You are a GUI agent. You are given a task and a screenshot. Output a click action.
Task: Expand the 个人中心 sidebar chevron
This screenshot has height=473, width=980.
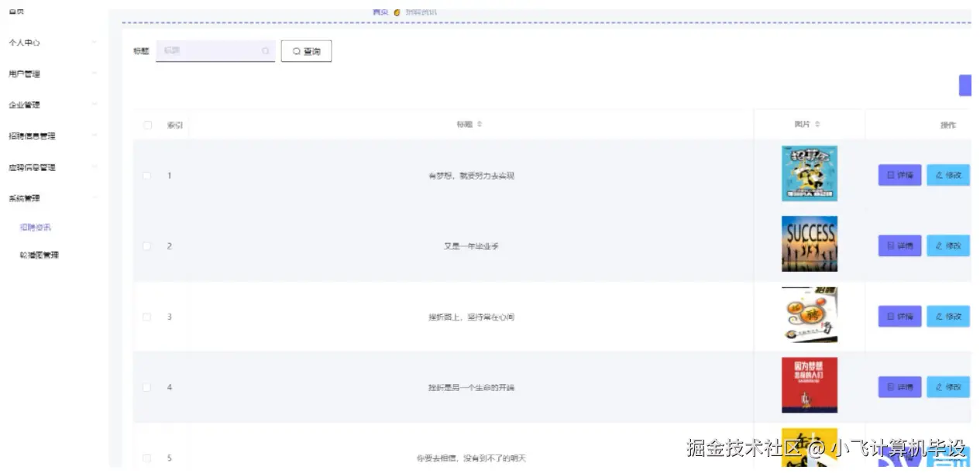point(94,43)
